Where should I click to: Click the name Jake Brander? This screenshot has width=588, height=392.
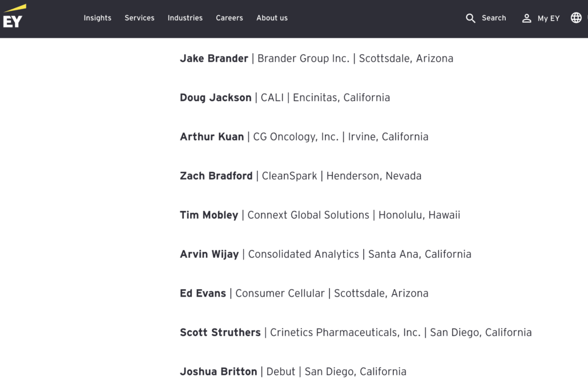tap(214, 58)
